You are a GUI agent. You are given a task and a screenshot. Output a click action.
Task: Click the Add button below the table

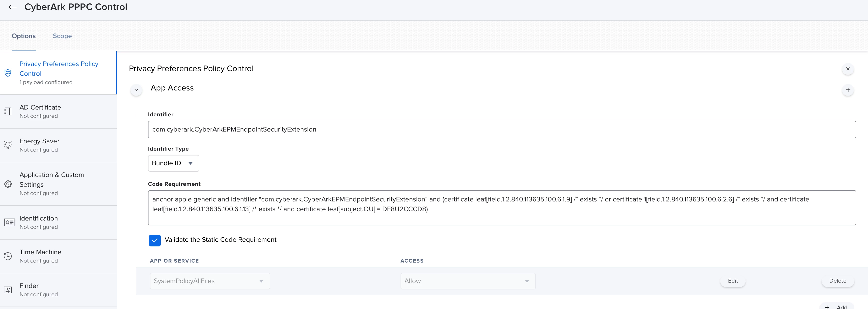pyautogui.click(x=836, y=306)
